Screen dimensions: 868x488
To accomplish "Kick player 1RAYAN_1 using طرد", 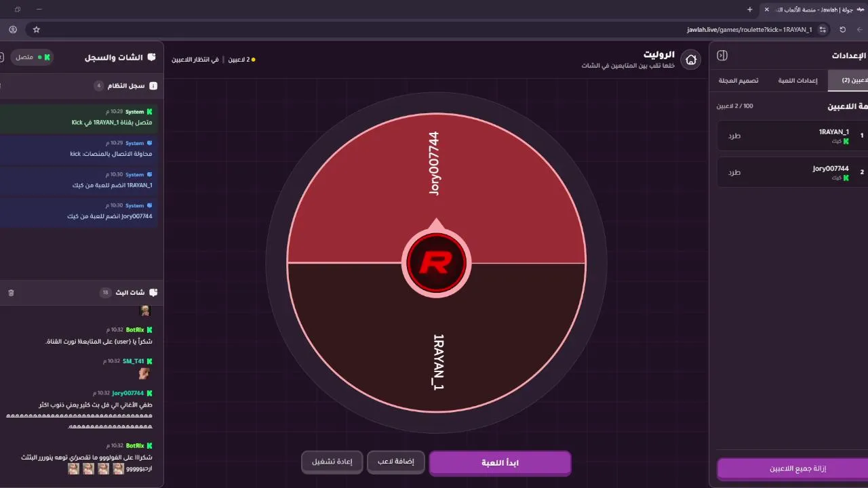I will pos(734,136).
